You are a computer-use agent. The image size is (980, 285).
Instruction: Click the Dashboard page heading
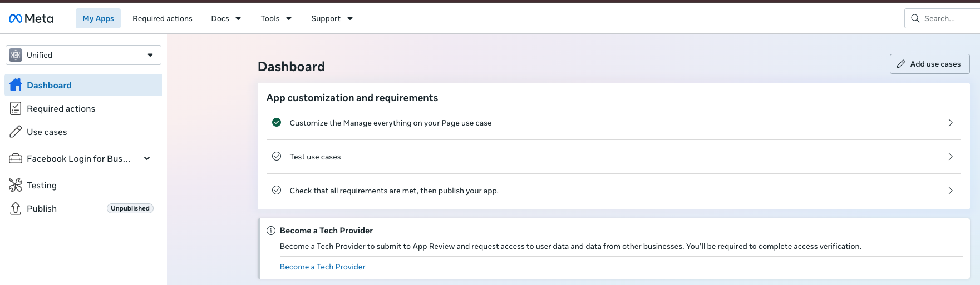pos(291,67)
